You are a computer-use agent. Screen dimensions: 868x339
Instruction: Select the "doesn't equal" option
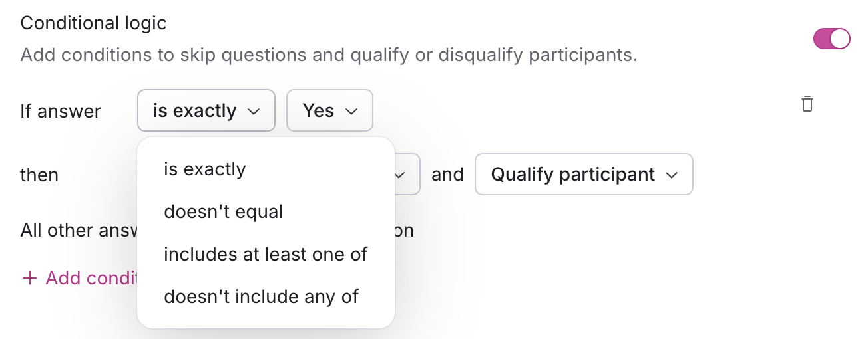point(224,212)
